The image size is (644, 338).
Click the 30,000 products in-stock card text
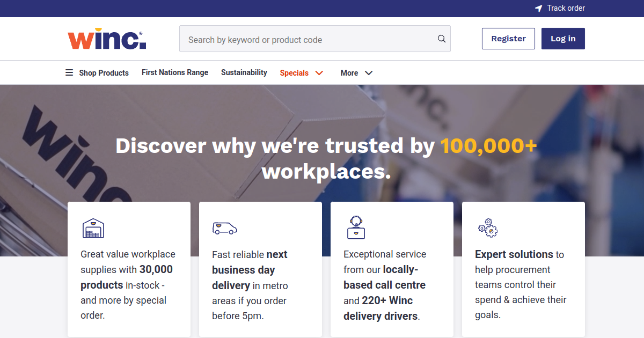[128, 284]
